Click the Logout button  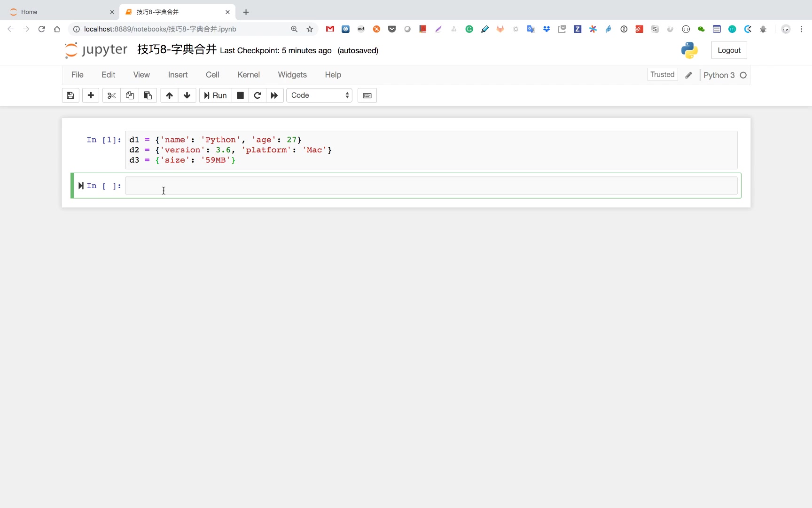pyautogui.click(x=729, y=50)
